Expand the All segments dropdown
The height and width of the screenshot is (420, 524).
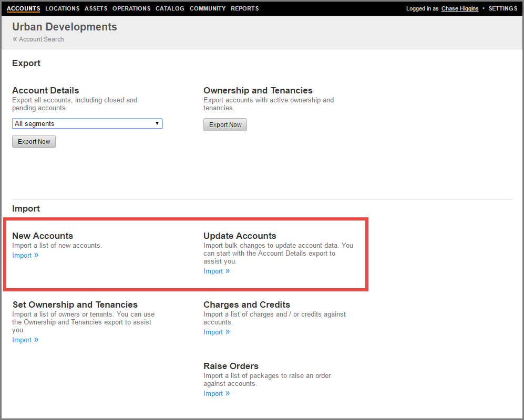[x=87, y=124]
